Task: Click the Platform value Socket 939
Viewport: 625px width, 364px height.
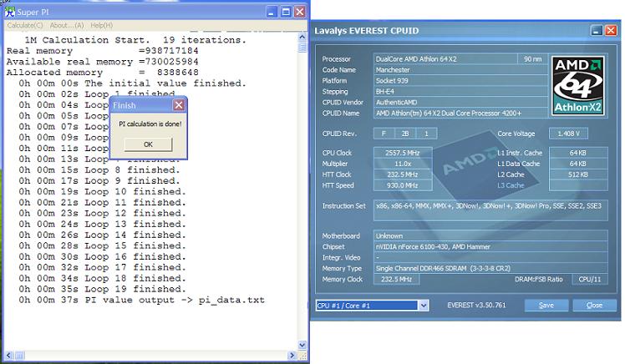Action: tap(460, 80)
